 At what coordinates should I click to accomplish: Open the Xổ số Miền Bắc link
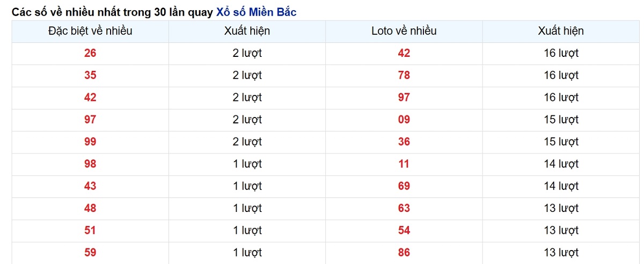click(x=256, y=12)
